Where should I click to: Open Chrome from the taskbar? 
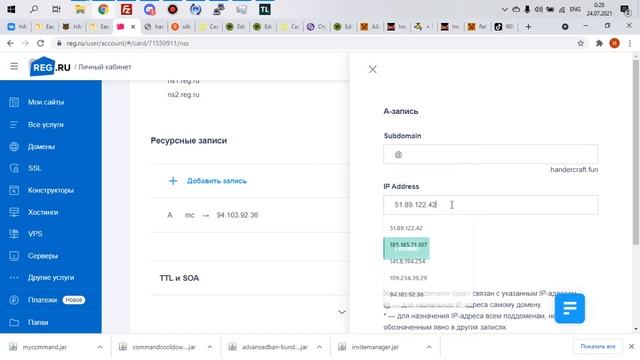click(103, 9)
